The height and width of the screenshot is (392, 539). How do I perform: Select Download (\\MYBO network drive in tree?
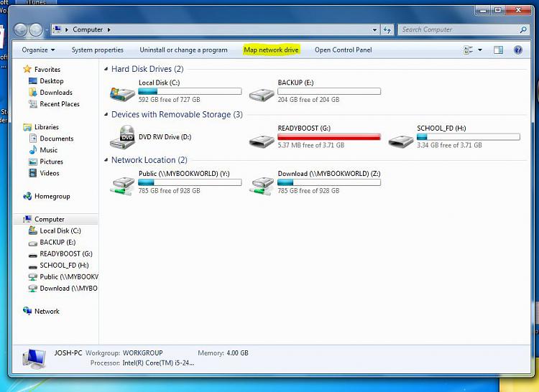point(68,289)
